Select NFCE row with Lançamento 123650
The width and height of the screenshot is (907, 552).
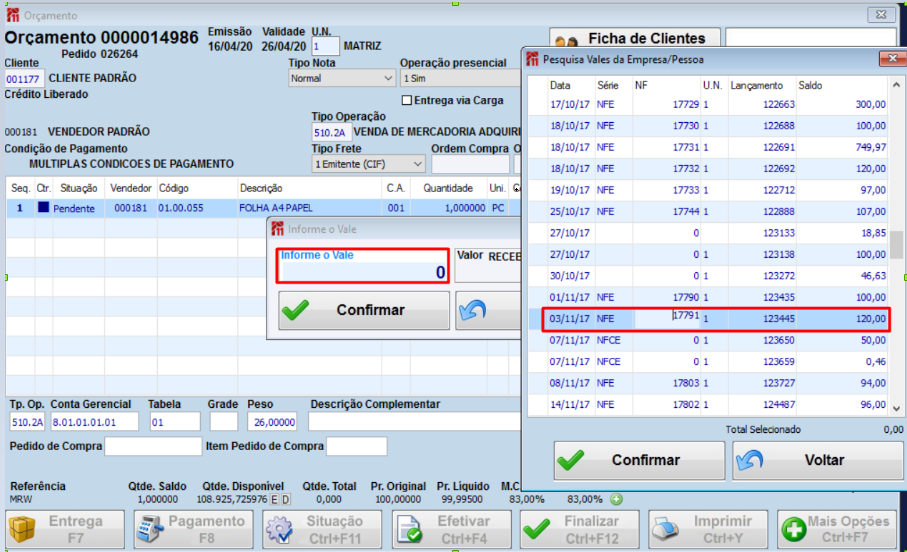[x=709, y=340]
